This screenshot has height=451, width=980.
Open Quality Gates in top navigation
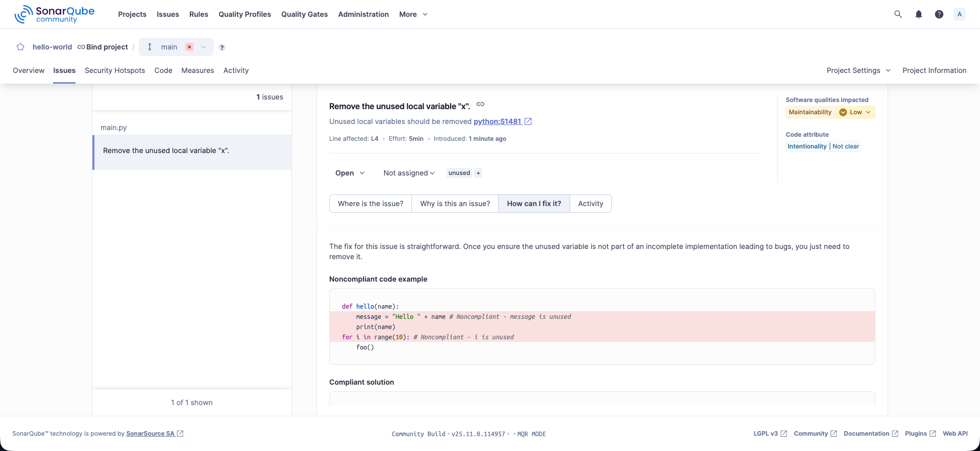pos(304,14)
